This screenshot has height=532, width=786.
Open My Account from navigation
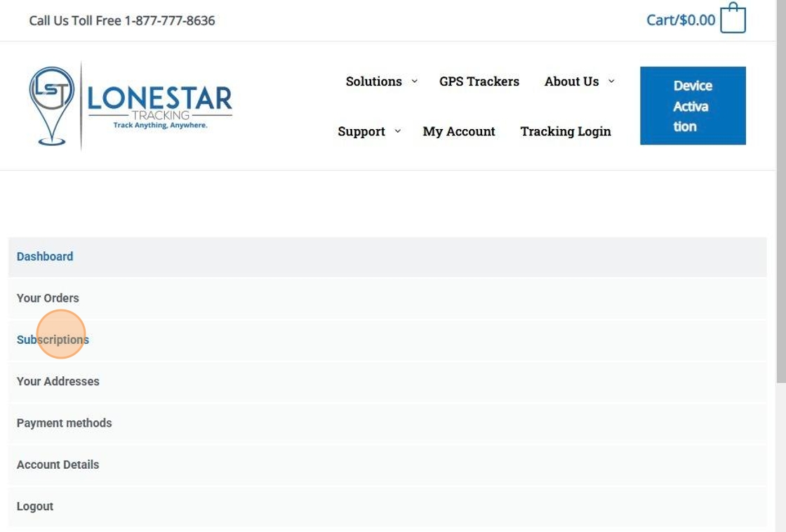[459, 131]
